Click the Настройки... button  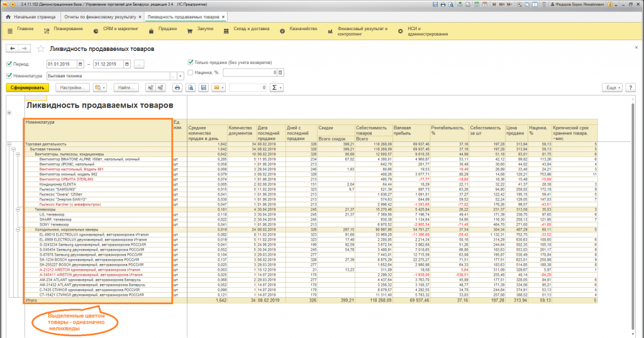coord(72,87)
